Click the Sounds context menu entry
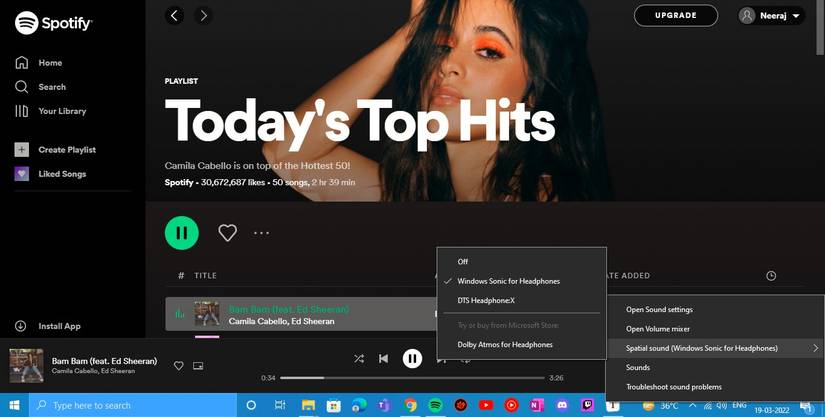Viewport: 825px width, 417px height. click(x=716, y=367)
